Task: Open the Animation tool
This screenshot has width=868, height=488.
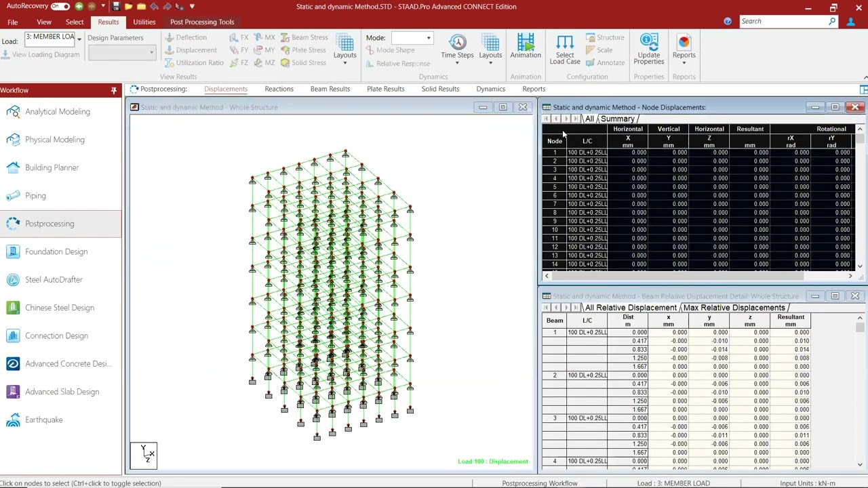Action: 526,47
